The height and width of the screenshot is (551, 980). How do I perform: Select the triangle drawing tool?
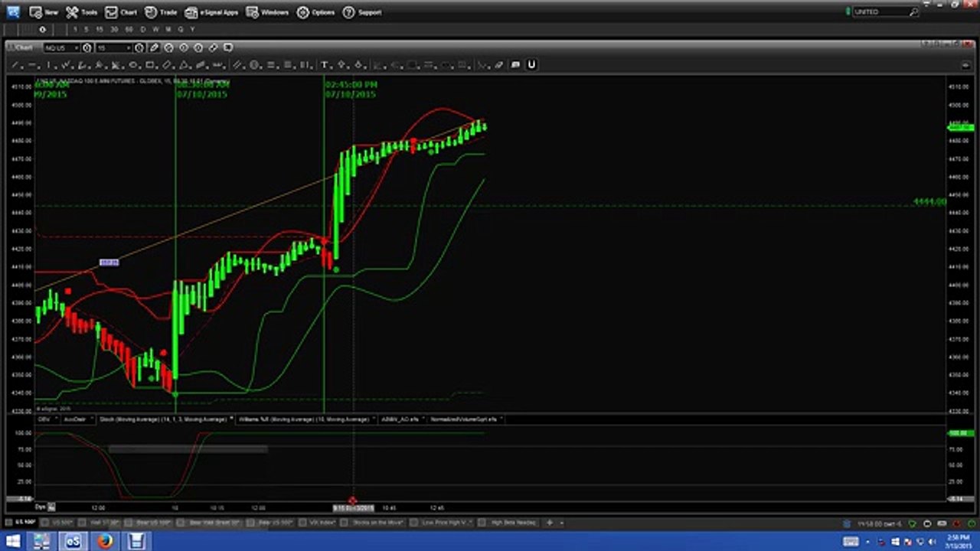[184, 65]
